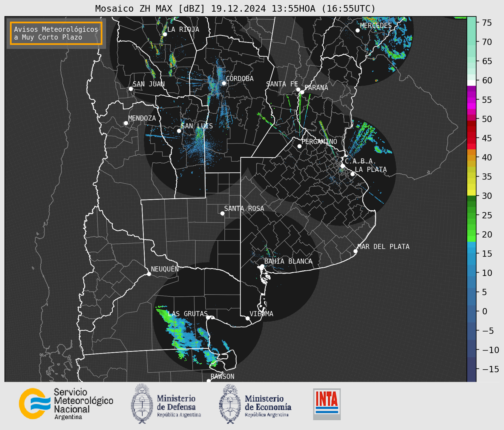Click the LA PLATA city marker dot
The image size is (504, 430).
click(x=353, y=174)
